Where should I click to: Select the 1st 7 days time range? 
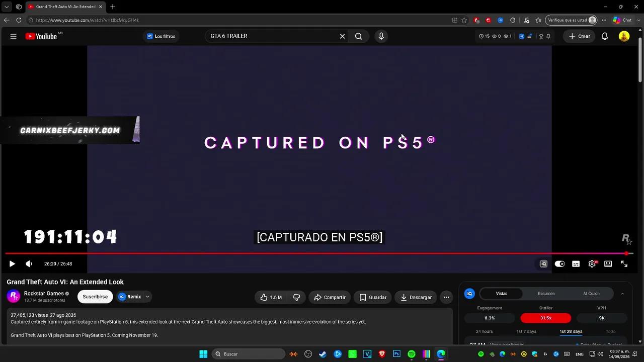(x=526, y=331)
